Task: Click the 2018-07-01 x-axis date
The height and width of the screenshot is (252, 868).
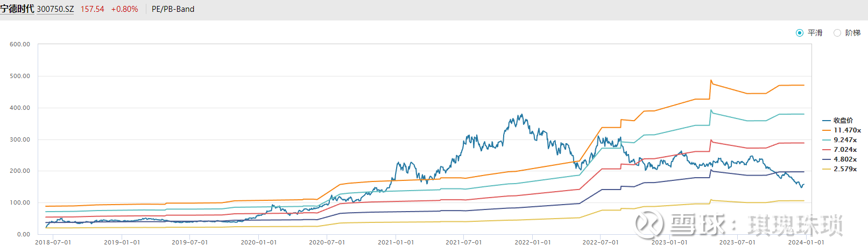Action: pyautogui.click(x=53, y=242)
